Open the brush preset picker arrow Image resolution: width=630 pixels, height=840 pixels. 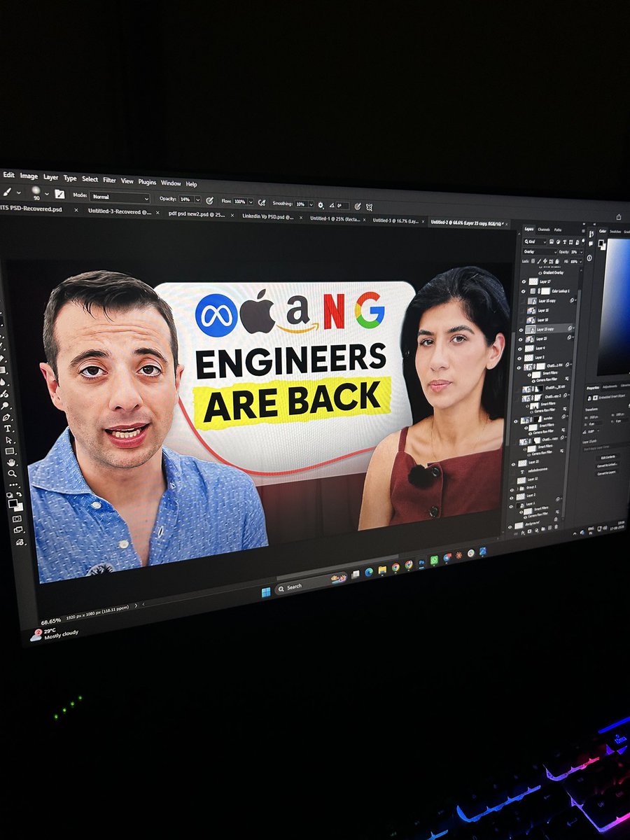coord(46,193)
